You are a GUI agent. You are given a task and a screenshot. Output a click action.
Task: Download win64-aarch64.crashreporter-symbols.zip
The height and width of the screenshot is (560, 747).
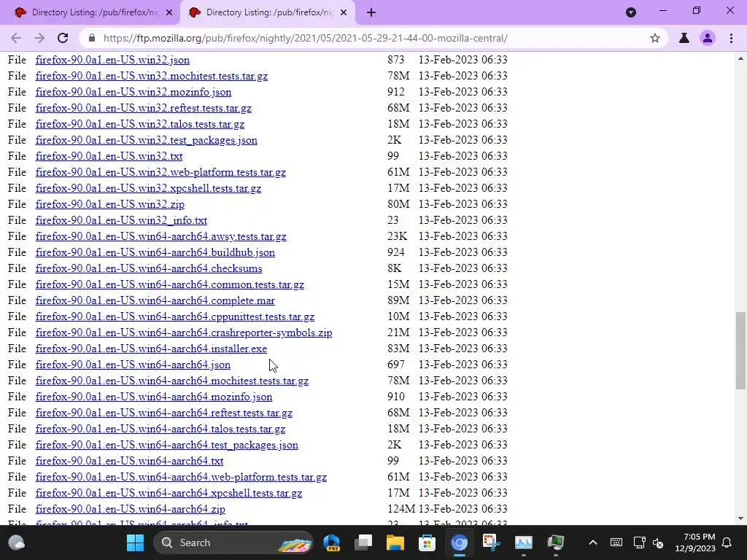(184, 332)
